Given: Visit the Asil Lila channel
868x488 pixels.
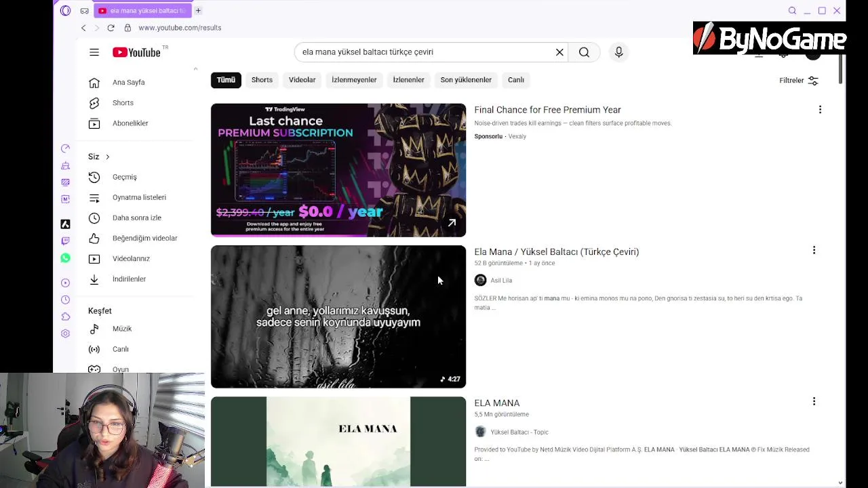Looking at the screenshot, I should (501, 280).
